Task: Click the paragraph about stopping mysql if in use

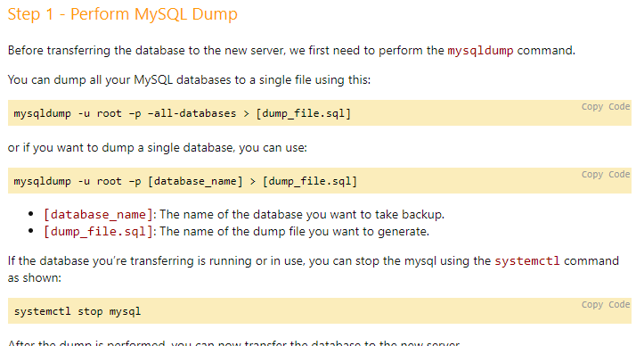Action: (314, 269)
